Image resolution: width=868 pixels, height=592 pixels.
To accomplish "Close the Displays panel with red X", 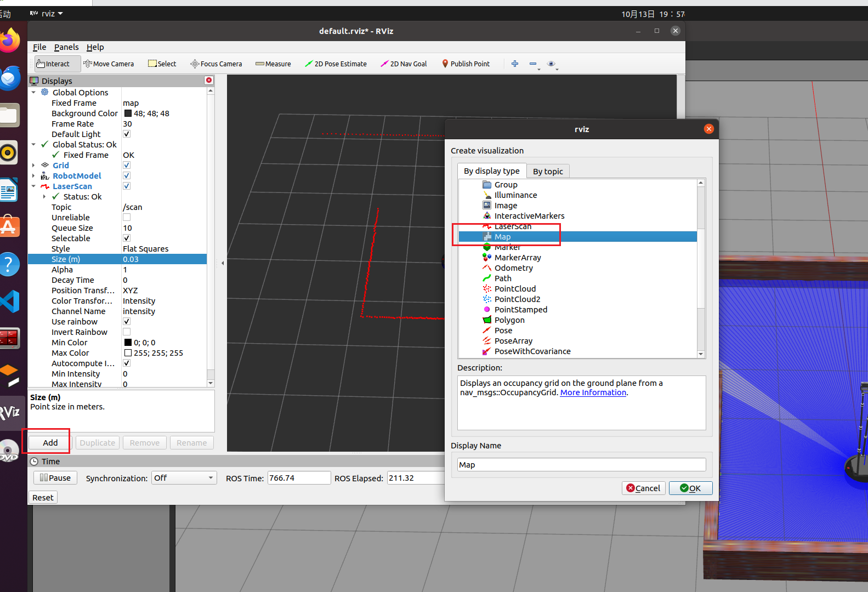I will [209, 80].
